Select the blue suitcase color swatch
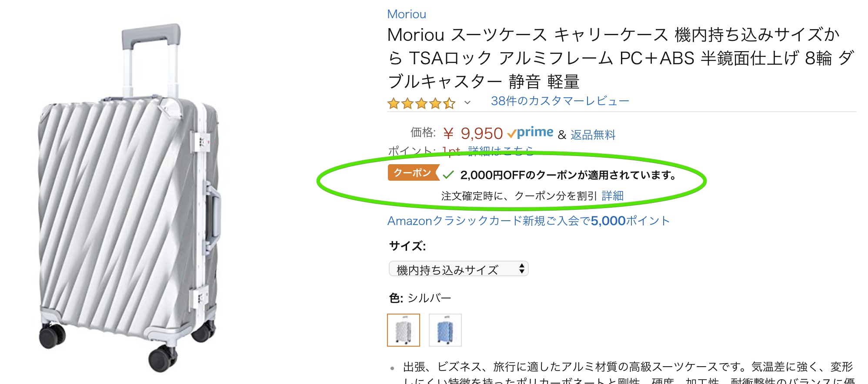Image resolution: width=868 pixels, height=384 pixels. (x=445, y=330)
